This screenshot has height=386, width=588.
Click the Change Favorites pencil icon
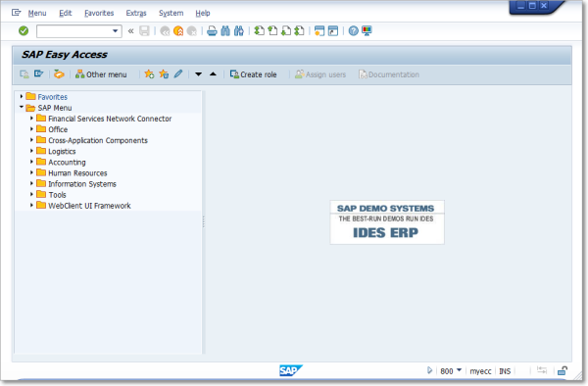click(x=178, y=73)
